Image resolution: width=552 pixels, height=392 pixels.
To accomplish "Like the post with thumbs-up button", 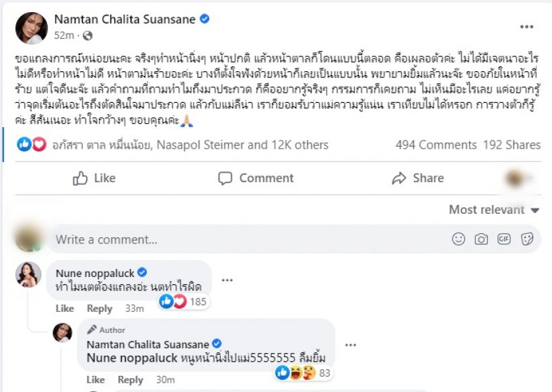I will pyautogui.click(x=94, y=178).
